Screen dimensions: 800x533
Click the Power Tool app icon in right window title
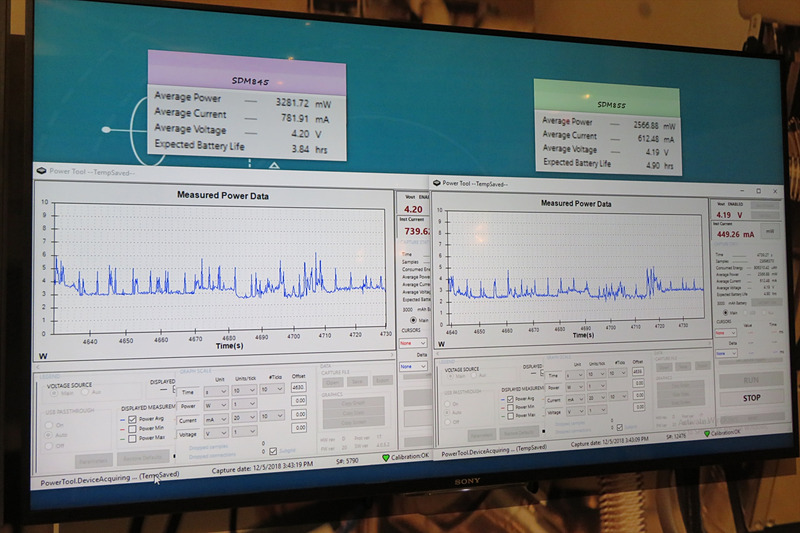[437, 183]
